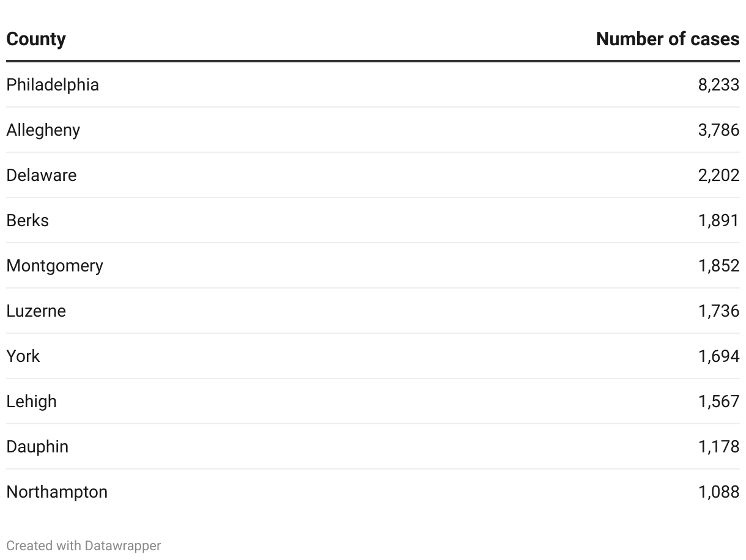Image resolution: width=746 pixels, height=560 pixels.
Task: Click the County column header
Action: point(36,39)
